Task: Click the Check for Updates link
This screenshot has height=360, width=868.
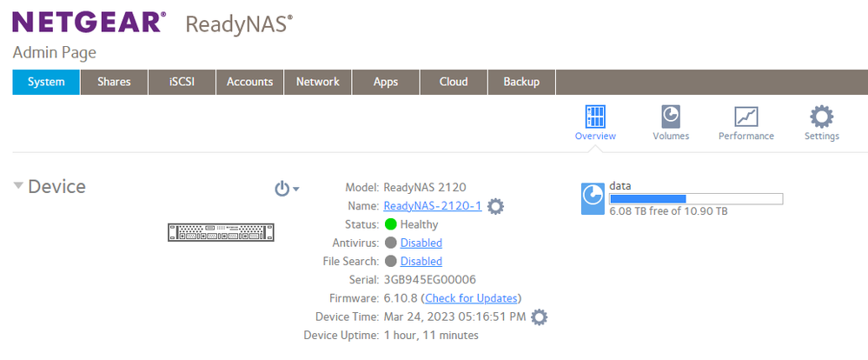Action: 471,298
